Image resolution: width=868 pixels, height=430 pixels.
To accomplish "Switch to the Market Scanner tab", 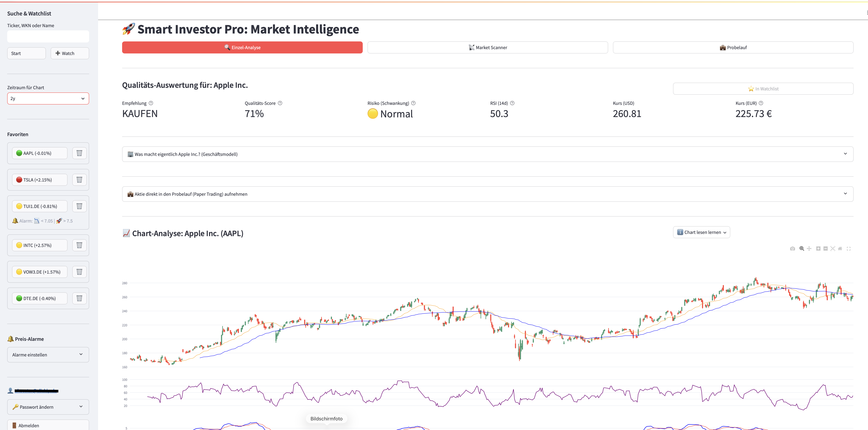I will pyautogui.click(x=488, y=48).
